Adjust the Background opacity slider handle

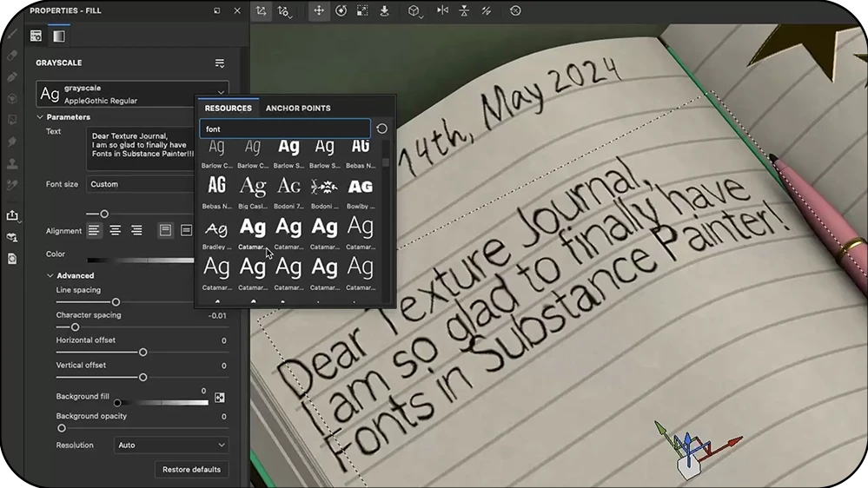tap(62, 428)
